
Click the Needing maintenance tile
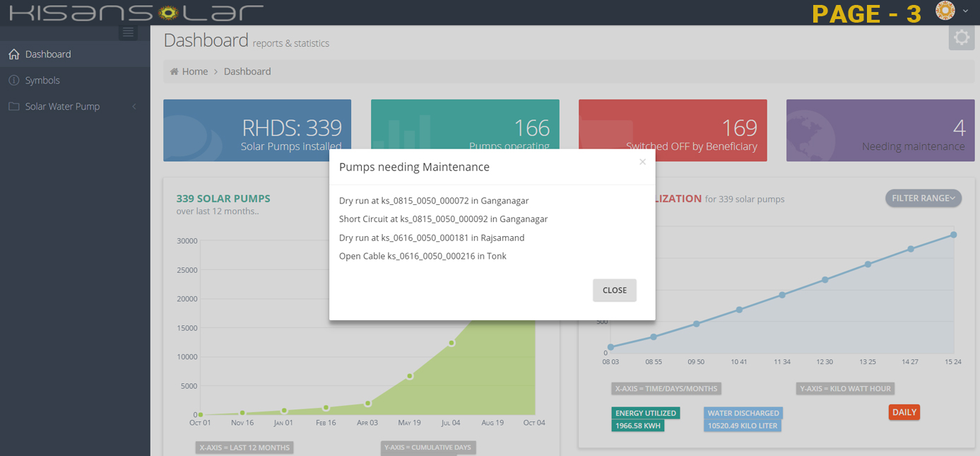(880, 130)
